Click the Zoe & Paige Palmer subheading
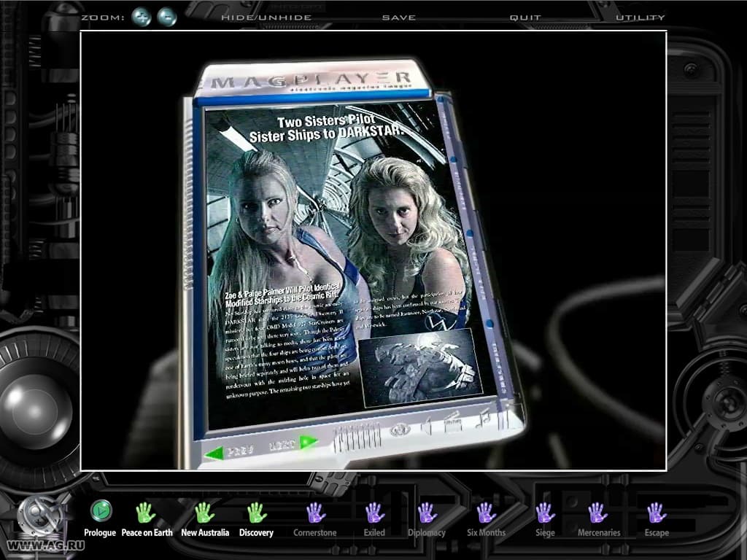747x560 pixels. click(x=283, y=295)
